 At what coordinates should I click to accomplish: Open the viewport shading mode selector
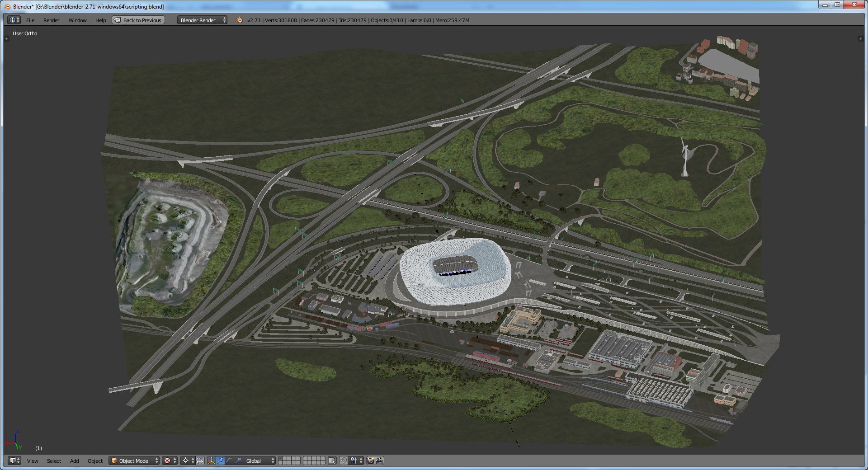(x=170, y=461)
